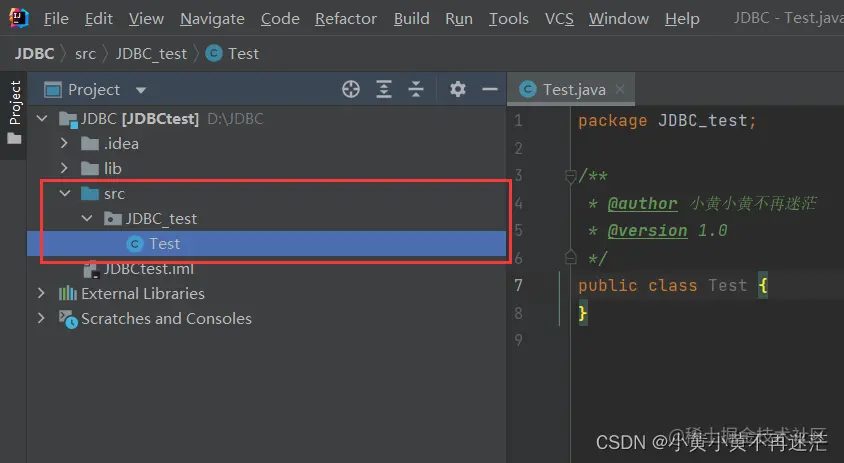This screenshot has width=844, height=463.
Task: Click the JDBC breadcrumb in navigation bar
Action: 34,53
